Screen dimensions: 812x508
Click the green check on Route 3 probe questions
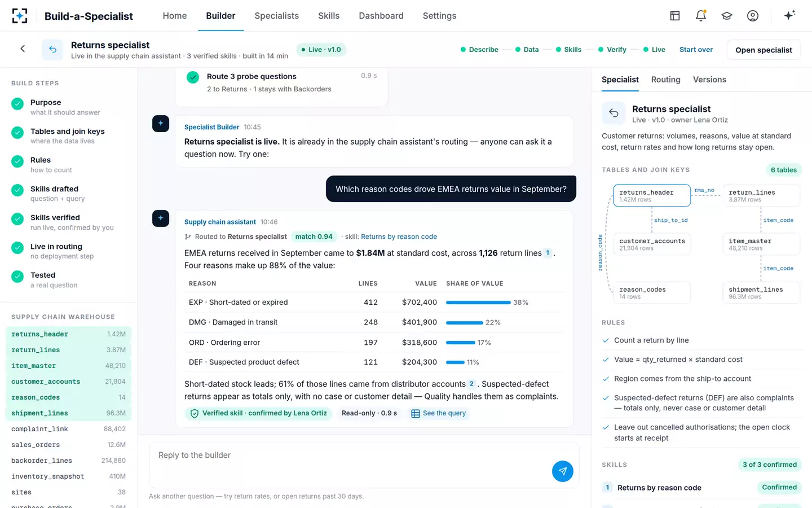coord(193,77)
